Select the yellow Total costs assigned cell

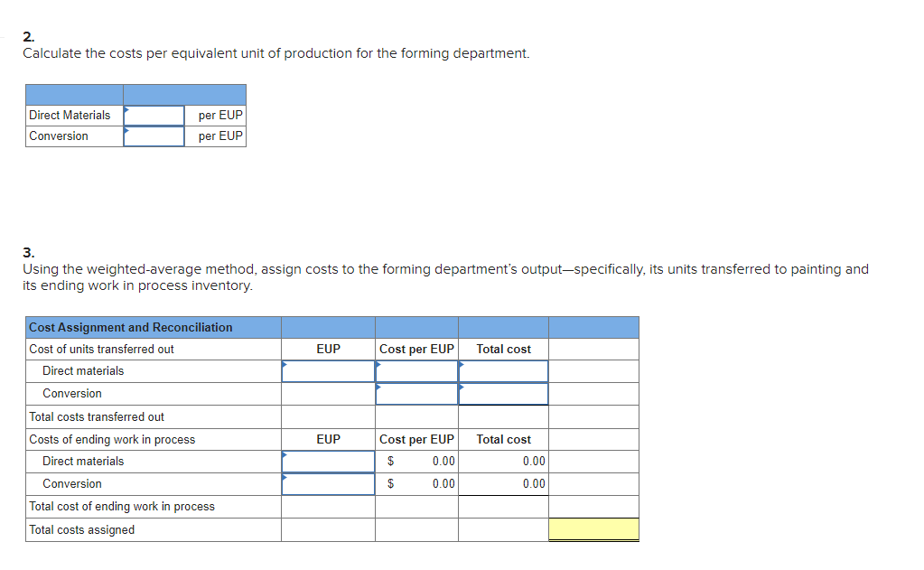593,530
